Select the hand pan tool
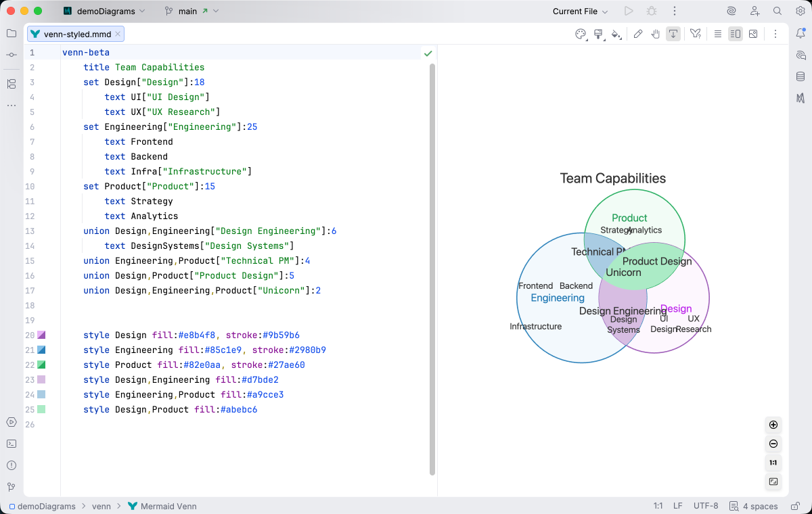 point(656,34)
